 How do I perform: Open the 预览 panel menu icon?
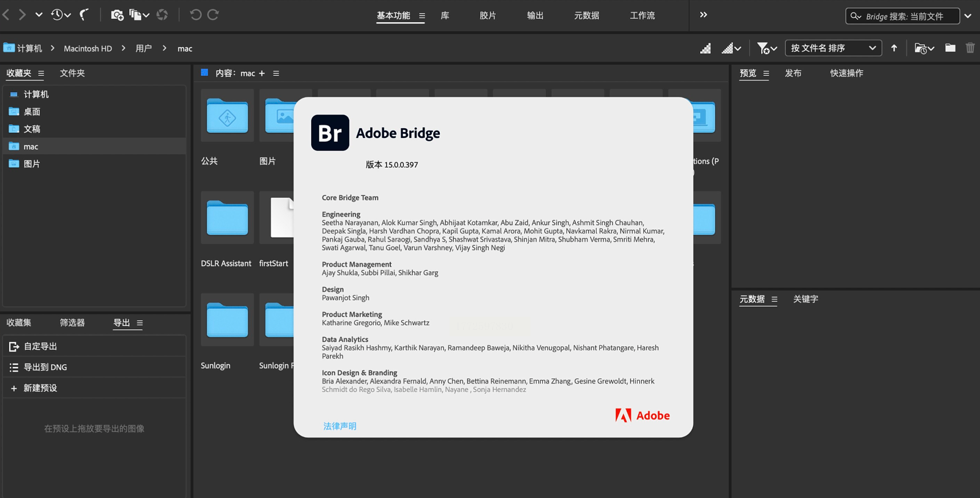pos(766,74)
